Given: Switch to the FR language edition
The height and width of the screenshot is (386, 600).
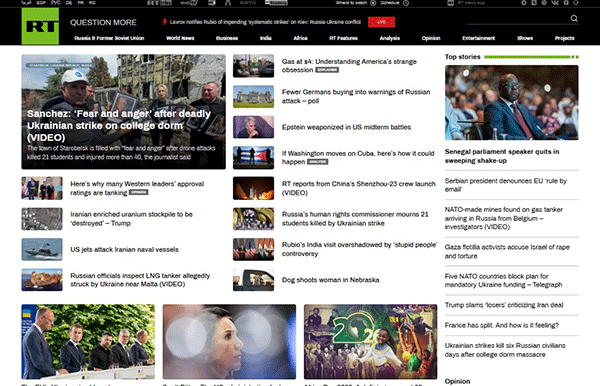Looking at the screenshot, I should click(81, 3).
